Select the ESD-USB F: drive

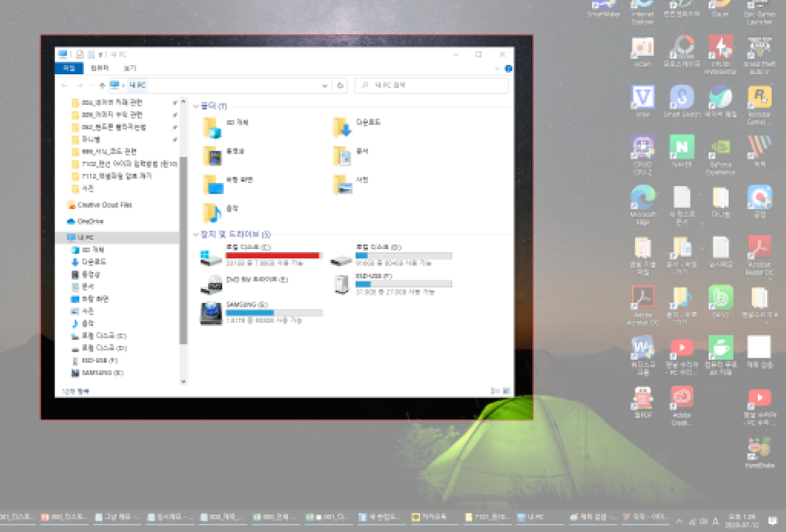[391, 284]
